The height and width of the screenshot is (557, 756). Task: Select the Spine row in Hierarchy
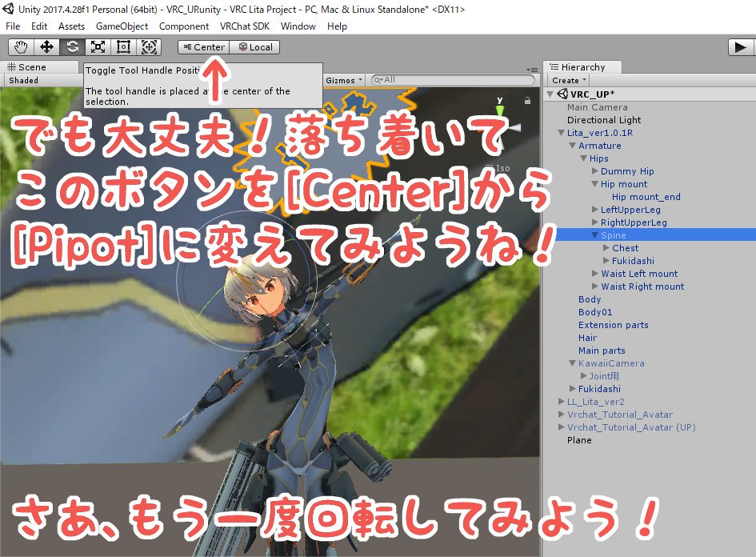coord(650,234)
